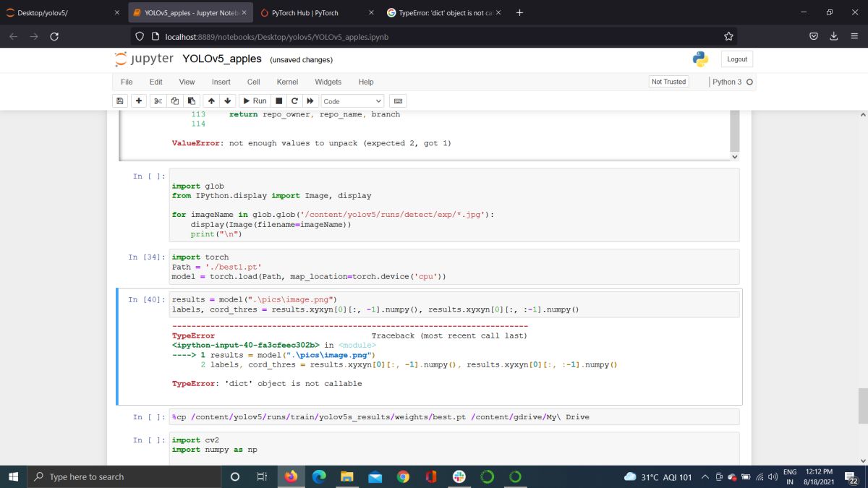Copy selected cells icon
The height and width of the screenshot is (488, 868).
pyautogui.click(x=174, y=101)
